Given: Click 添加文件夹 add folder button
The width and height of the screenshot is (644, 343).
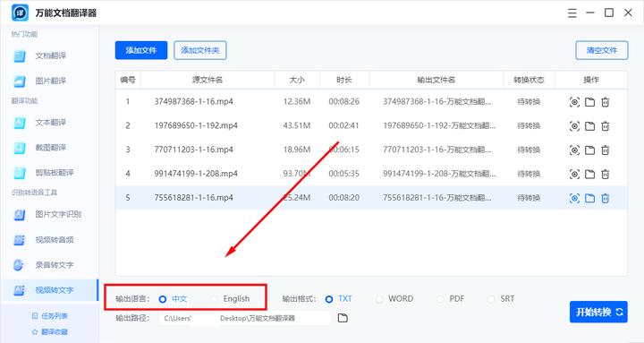Looking at the screenshot, I should click(x=200, y=50).
